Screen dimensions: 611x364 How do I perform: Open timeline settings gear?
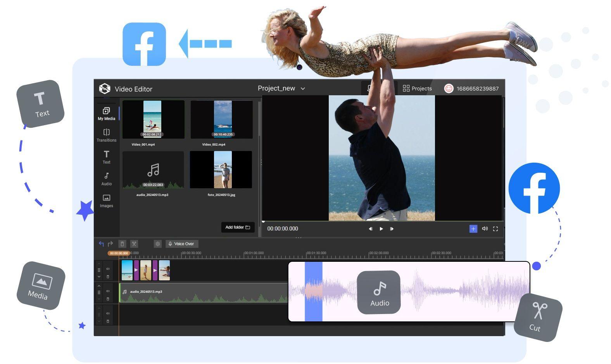tap(157, 244)
